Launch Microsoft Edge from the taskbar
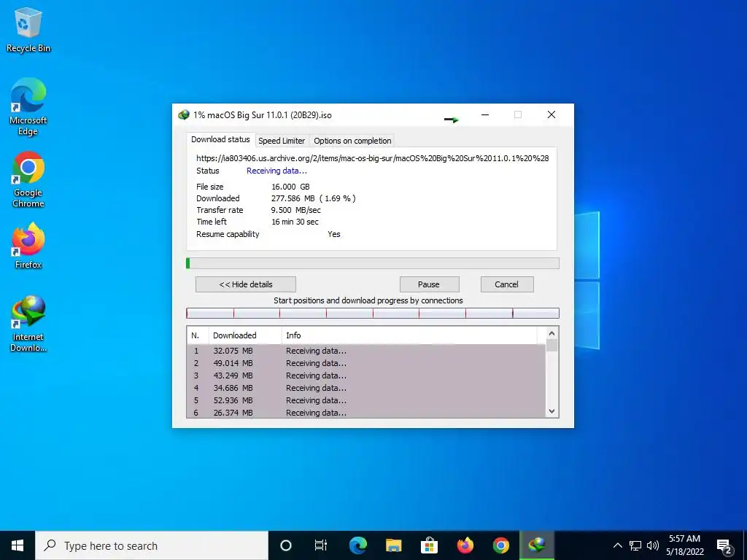Image resolution: width=747 pixels, height=560 pixels. tap(357, 545)
